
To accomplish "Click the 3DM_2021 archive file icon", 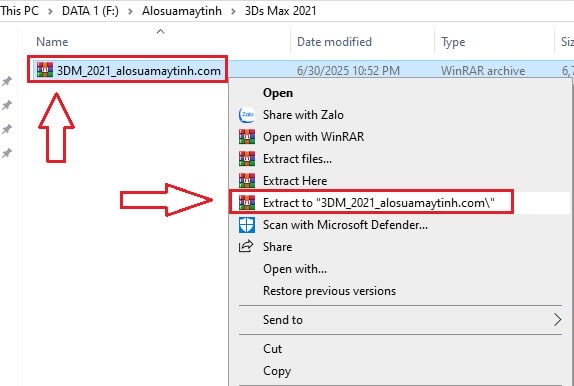I will pos(45,70).
